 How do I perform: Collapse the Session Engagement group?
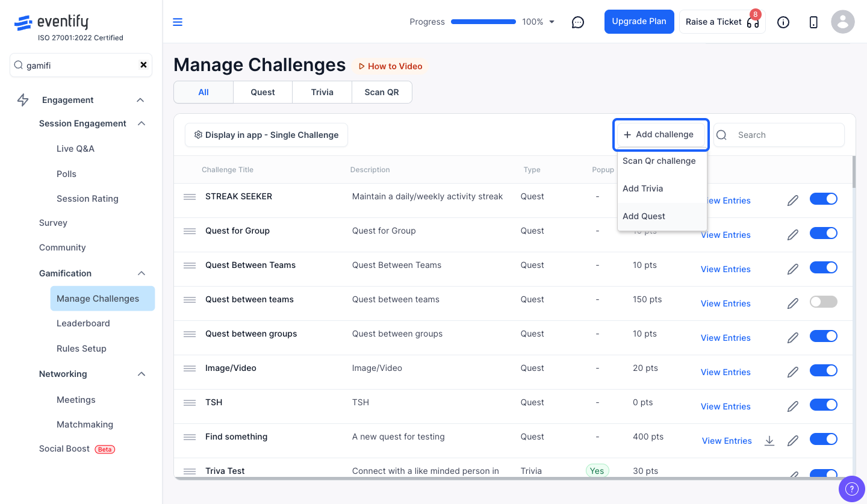[141, 123]
